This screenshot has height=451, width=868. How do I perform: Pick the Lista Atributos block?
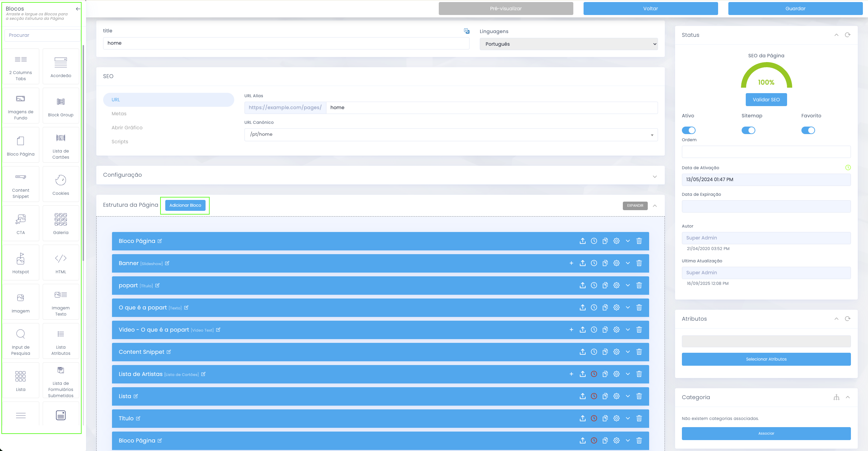click(61, 341)
